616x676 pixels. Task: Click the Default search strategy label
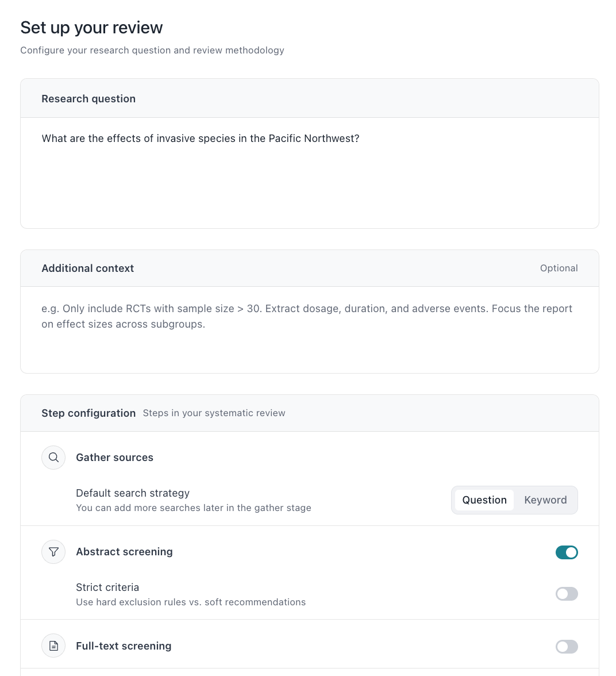click(x=133, y=493)
